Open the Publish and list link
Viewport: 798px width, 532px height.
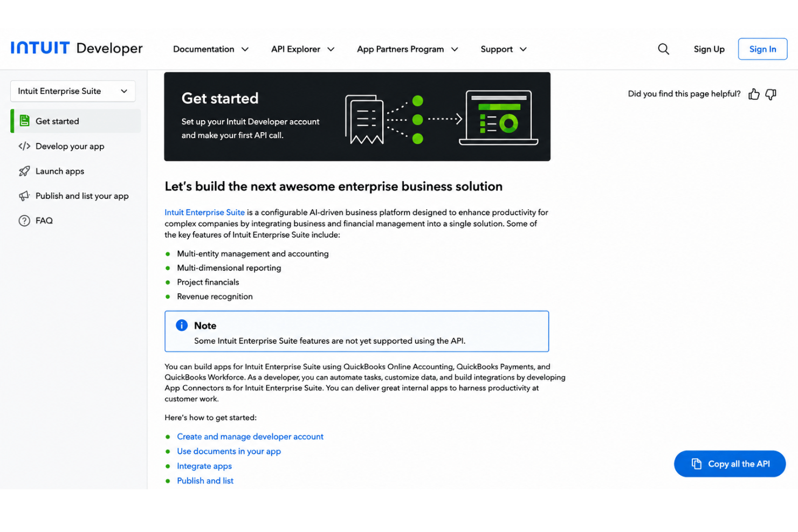205,480
